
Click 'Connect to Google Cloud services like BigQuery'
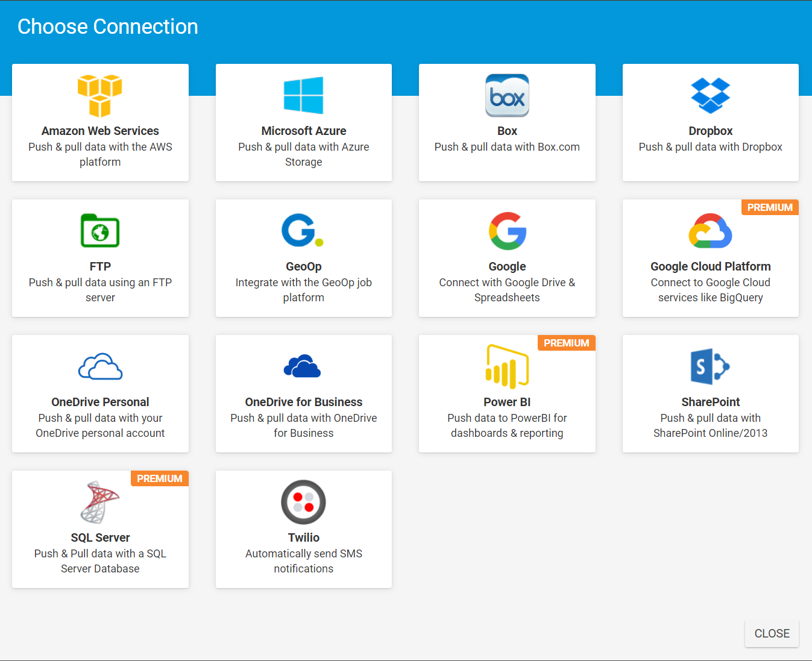(711, 290)
